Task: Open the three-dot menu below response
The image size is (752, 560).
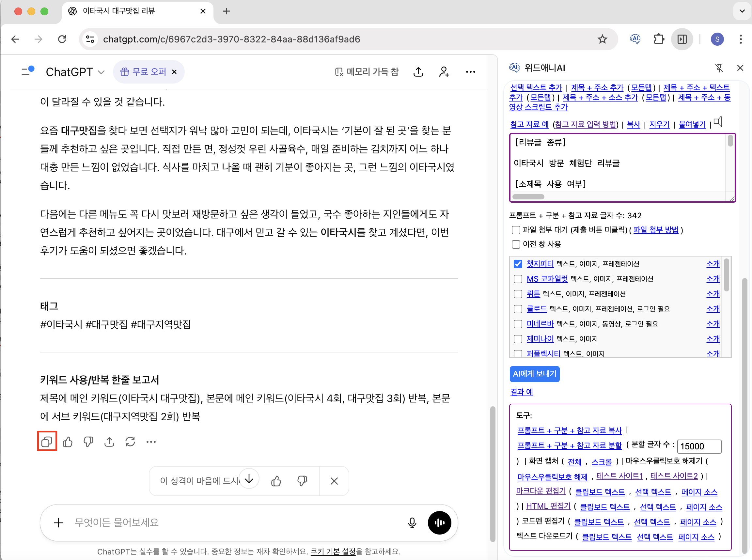Action: (151, 442)
